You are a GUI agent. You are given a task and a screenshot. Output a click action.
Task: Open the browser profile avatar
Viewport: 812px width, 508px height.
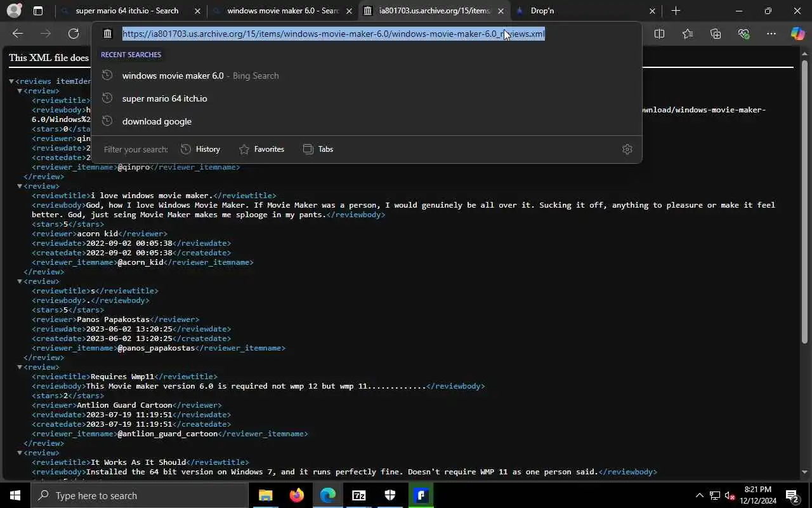pos(14,11)
